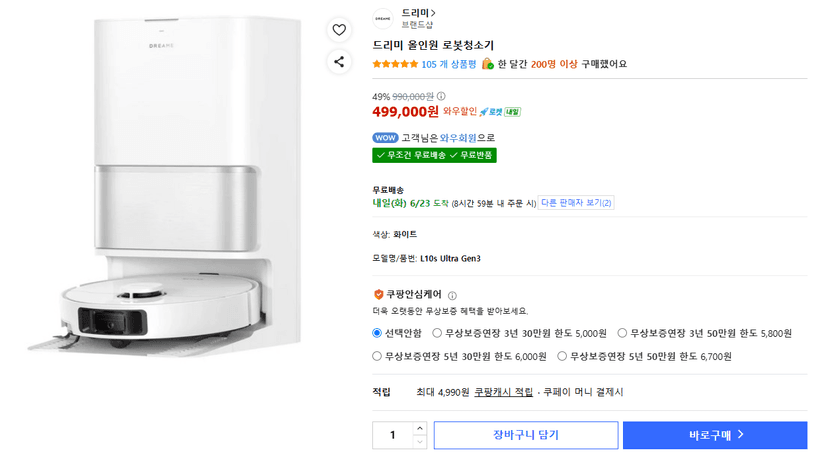The image size is (828, 460).
Task: Decrease quantity with the down arrow
Action: pyautogui.click(x=420, y=442)
